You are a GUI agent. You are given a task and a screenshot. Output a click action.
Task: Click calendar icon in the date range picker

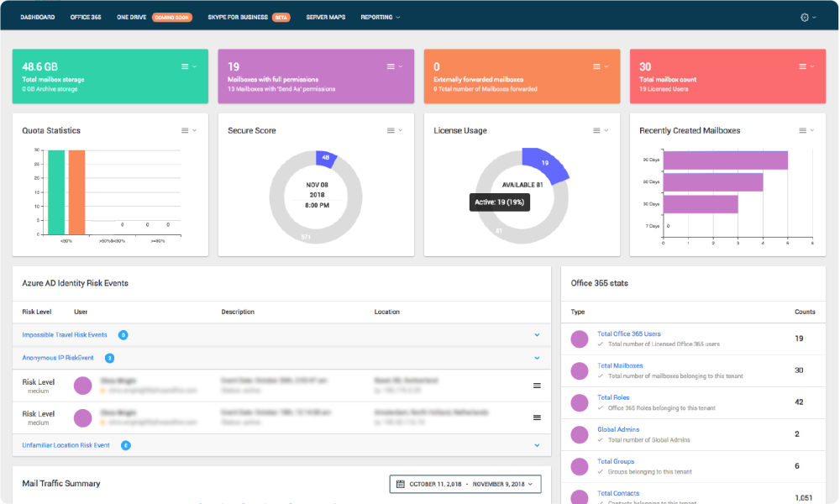tap(401, 484)
